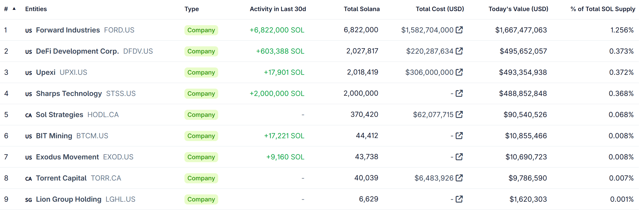
Task: Click the +2,000,000 SOL activity value
Action: pos(277,93)
